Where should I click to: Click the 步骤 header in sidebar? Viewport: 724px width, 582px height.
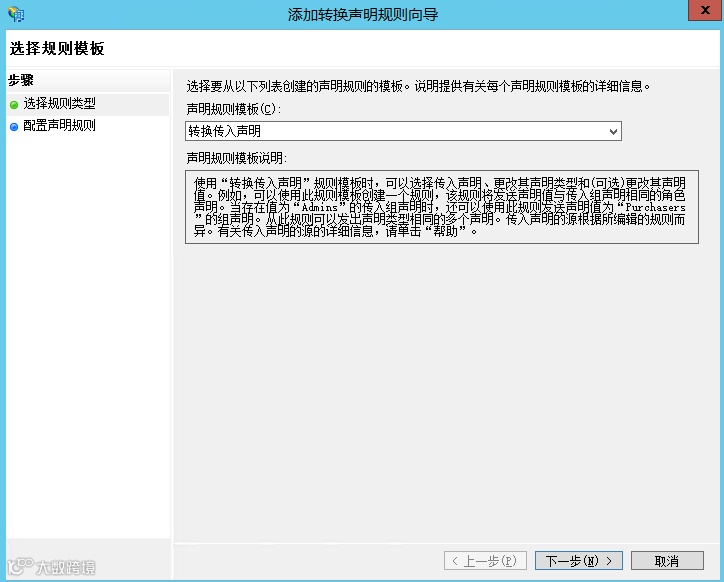[21, 80]
